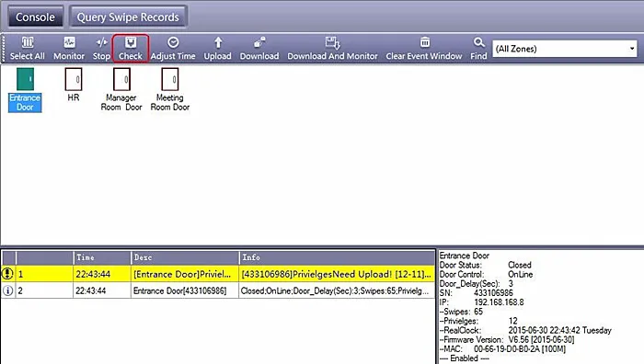The width and height of the screenshot is (644, 364).
Task: Switch to Query Swipe Records tab
Action: point(128,17)
